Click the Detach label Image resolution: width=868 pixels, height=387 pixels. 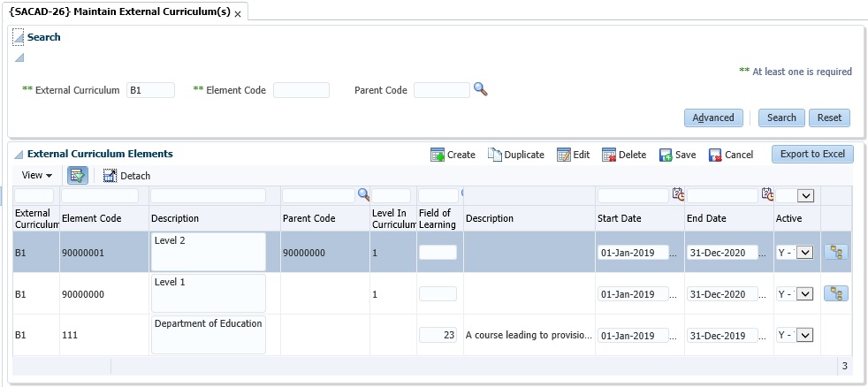pos(135,176)
